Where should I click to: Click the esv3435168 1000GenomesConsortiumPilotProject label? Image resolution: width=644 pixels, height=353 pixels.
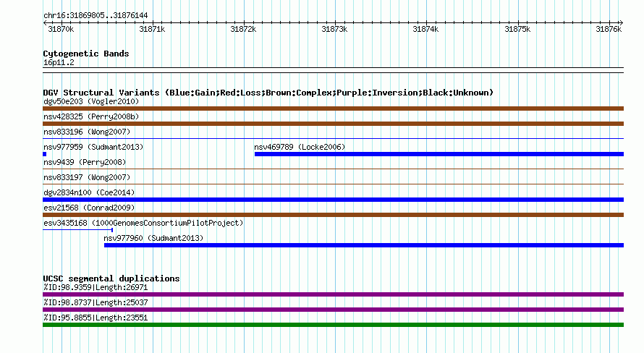143,223
